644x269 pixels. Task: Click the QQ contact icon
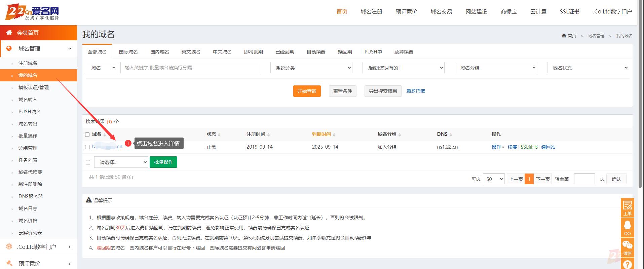click(x=627, y=227)
